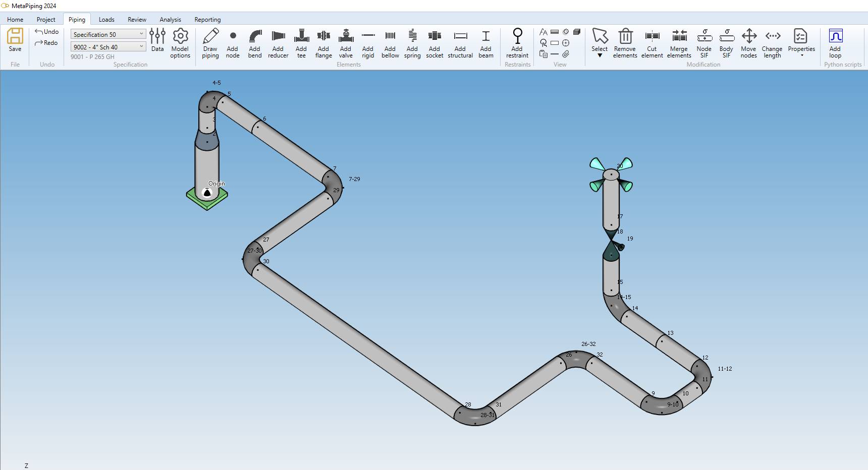Click the bend labeled 9-10
The width and height of the screenshot is (868, 470).
[x=662, y=404]
